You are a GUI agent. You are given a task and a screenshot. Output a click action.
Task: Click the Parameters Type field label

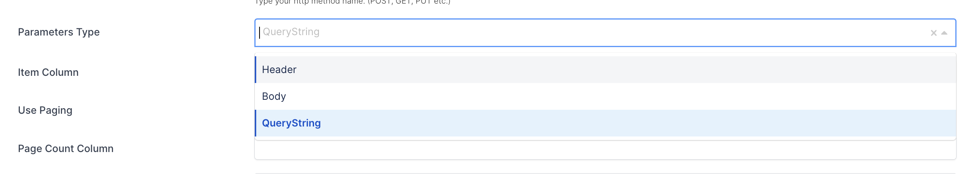[x=59, y=32]
